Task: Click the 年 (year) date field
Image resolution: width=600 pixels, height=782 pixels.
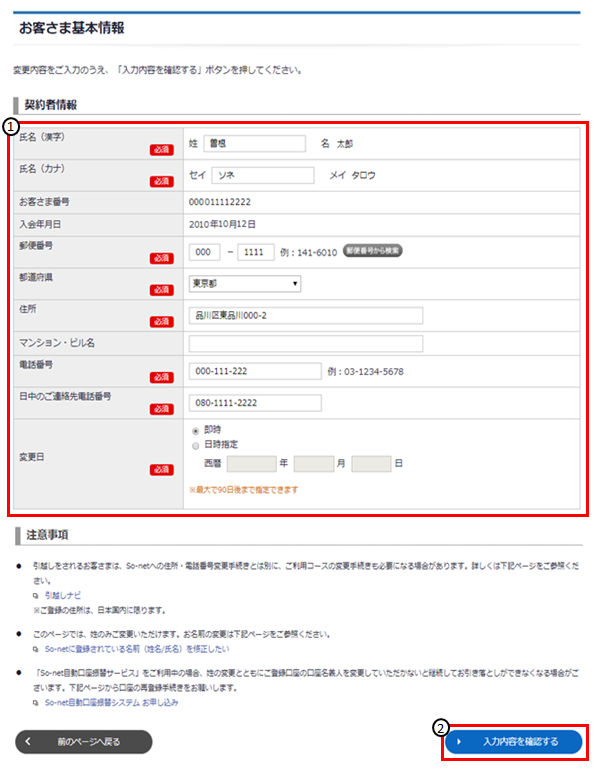Action: pyautogui.click(x=251, y=464)
